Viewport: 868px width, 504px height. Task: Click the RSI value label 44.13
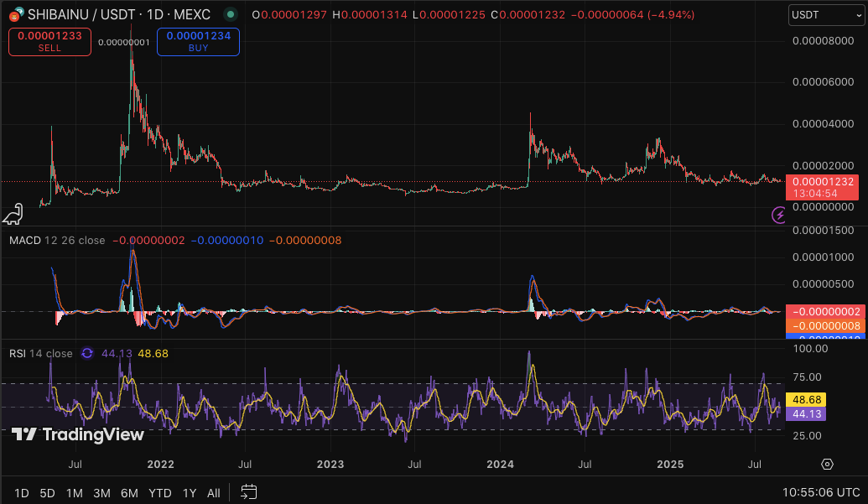coord(807,413)
